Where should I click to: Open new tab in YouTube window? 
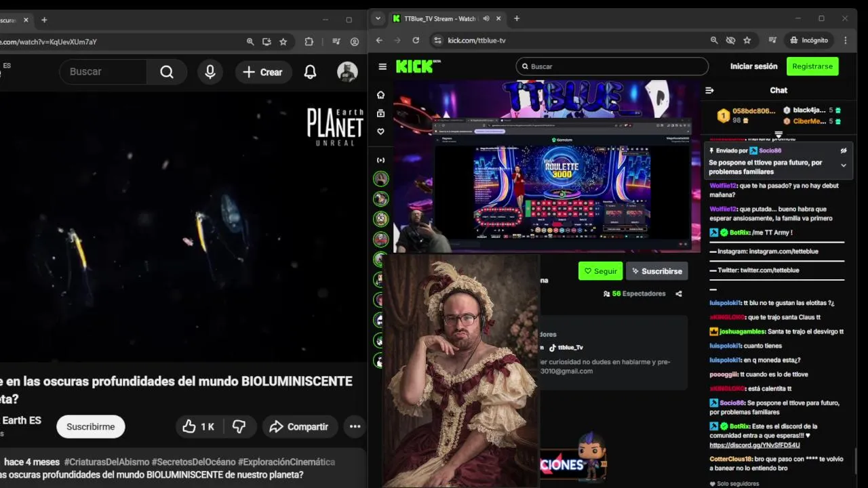click(x=44, y=20)
